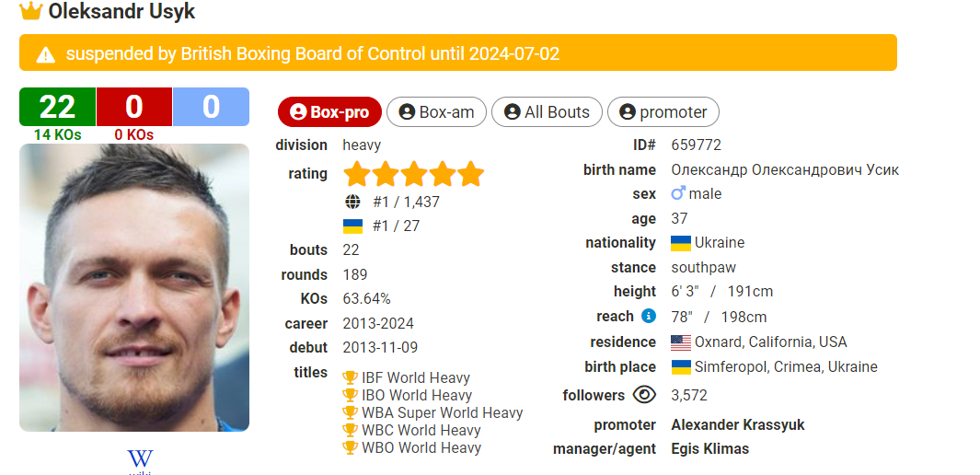Select the promoter tab
This screenshot has width=980, height=475.
(663, 112)
